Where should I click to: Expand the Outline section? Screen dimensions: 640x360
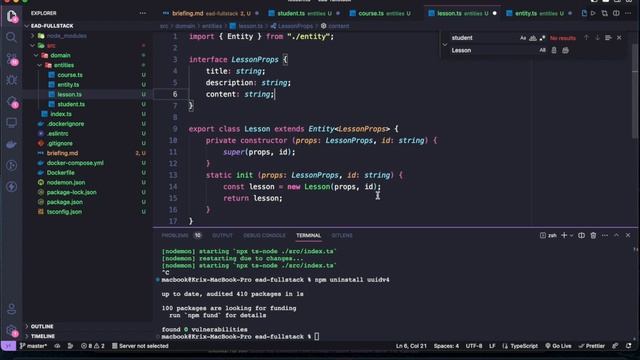pyautogui.click(x=42, y=327)
